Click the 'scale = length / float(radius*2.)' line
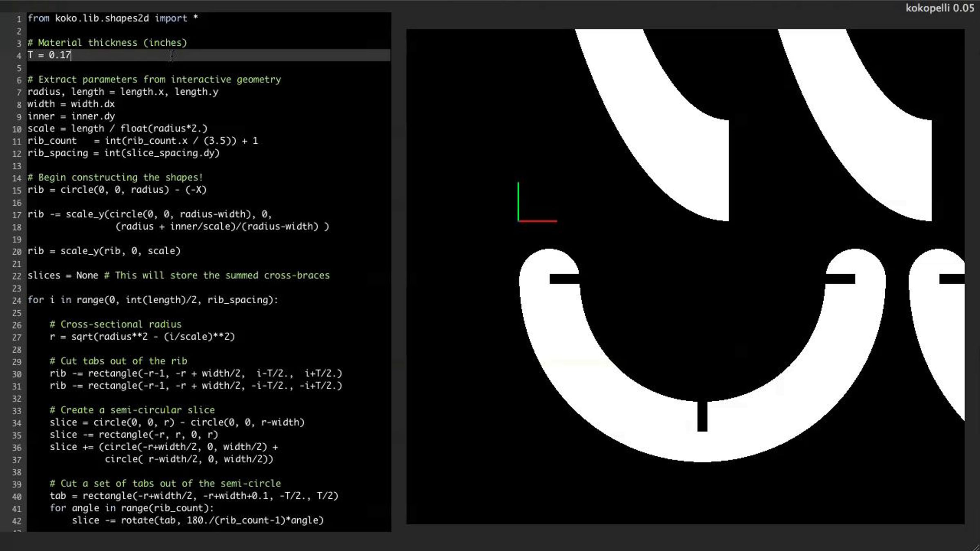980x551 pixels. 118,129
